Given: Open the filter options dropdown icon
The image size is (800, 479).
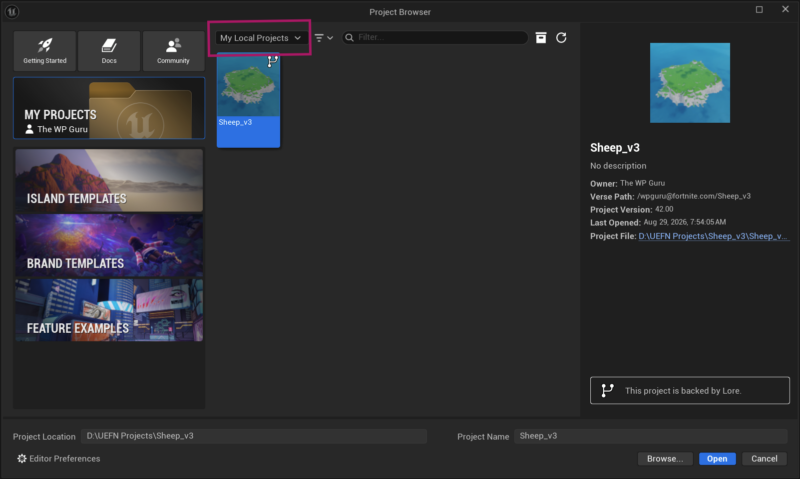Looking at the screenshot, I should (x=323, y=38).
